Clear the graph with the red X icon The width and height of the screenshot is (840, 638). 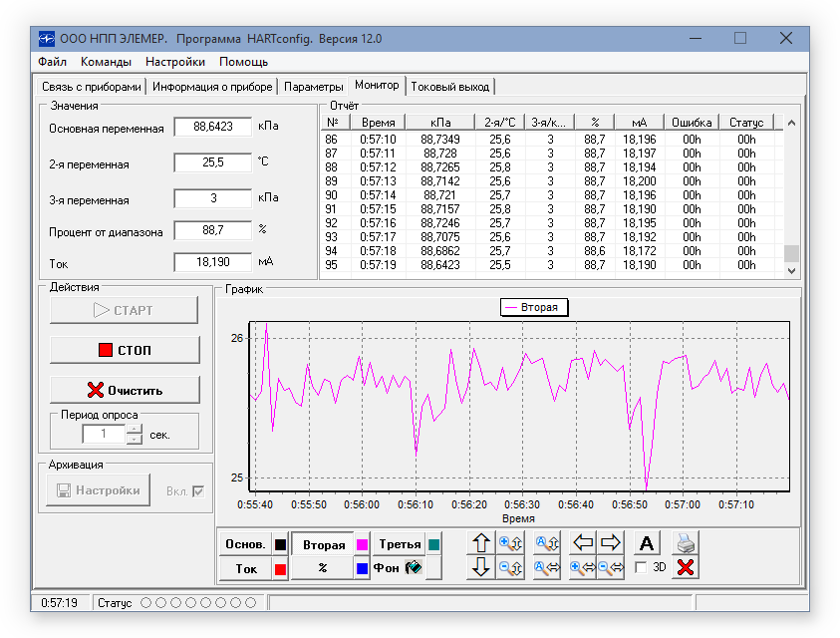click(686, 566)
